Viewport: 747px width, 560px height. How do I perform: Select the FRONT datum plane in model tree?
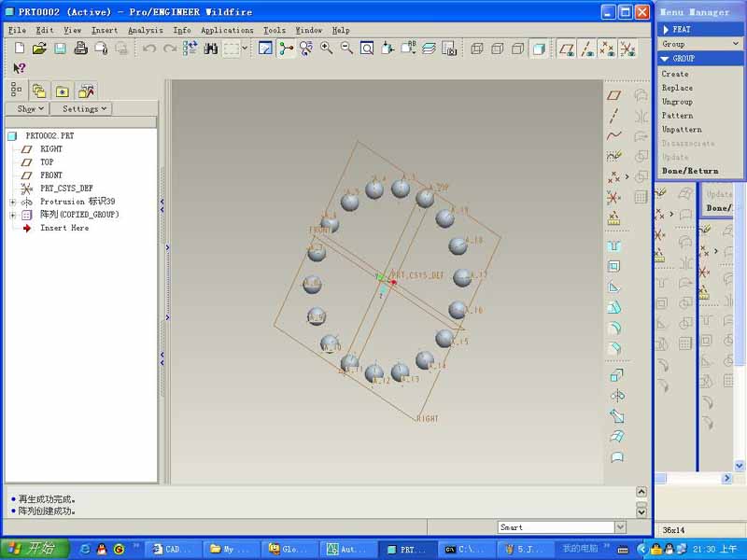(x=51, y=175)
